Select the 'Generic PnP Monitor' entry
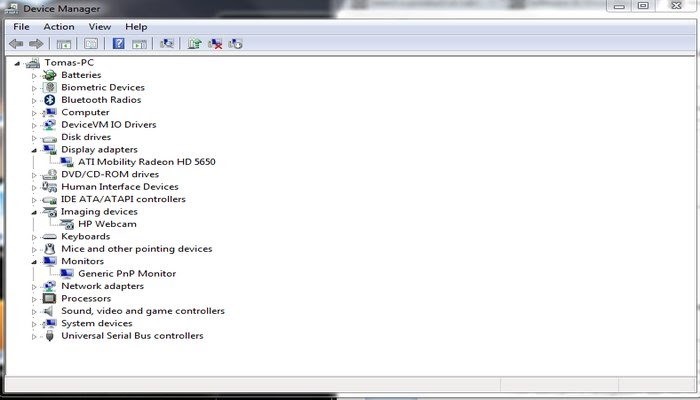 [x=127, y=274]
